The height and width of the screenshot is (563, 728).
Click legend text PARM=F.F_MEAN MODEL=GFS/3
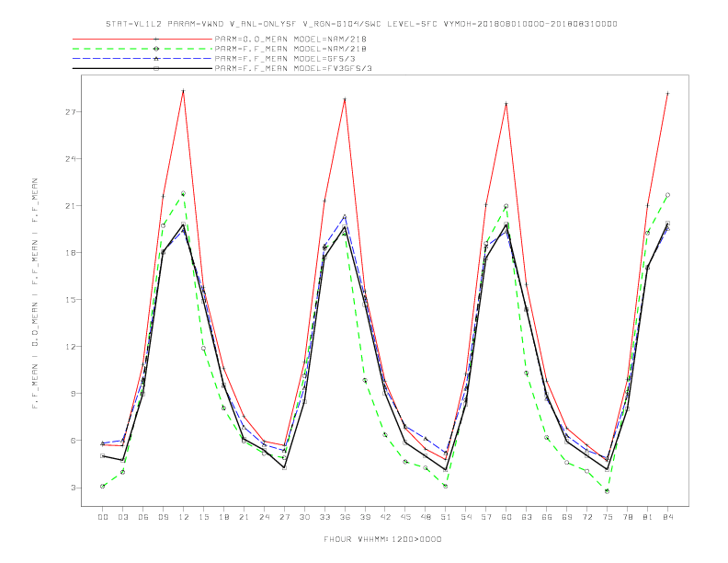tap(285, 59)
